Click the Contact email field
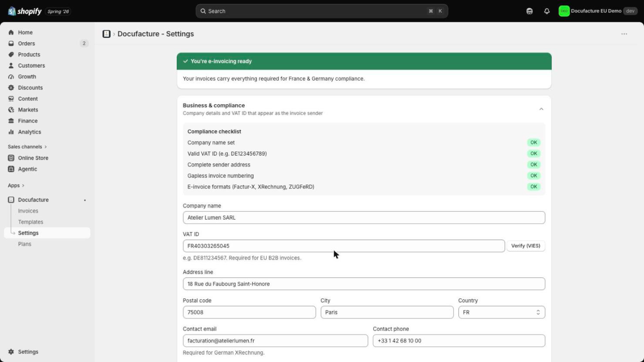Viewport: 644px width, 362px height. 275,341
